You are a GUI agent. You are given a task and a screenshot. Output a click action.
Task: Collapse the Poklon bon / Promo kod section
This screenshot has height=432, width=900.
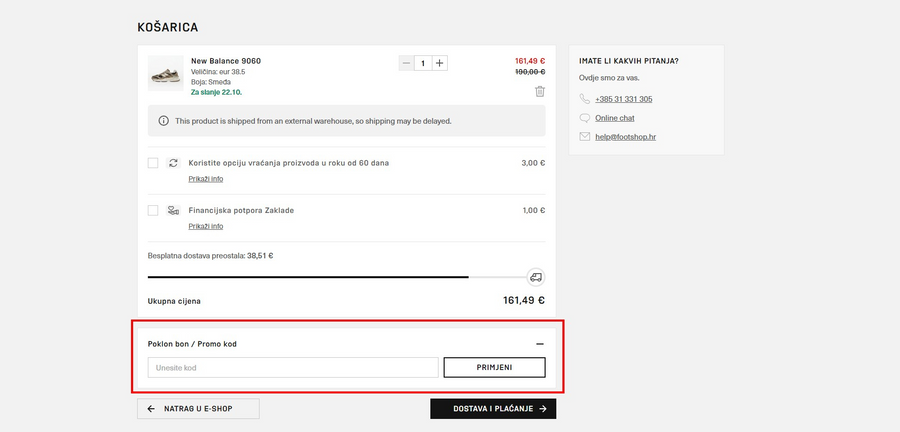coord(540,344)
